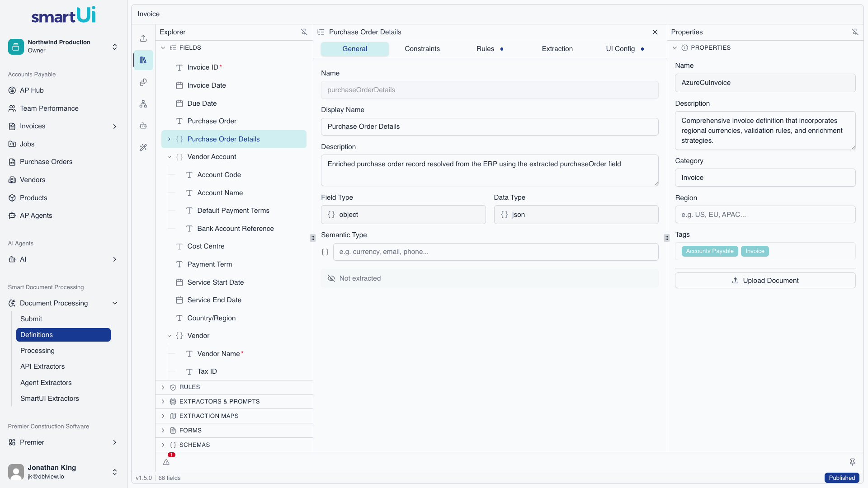Switch to the General tab
The height and width of the screenshot is (488, 868).
click(x=355, y=49)
